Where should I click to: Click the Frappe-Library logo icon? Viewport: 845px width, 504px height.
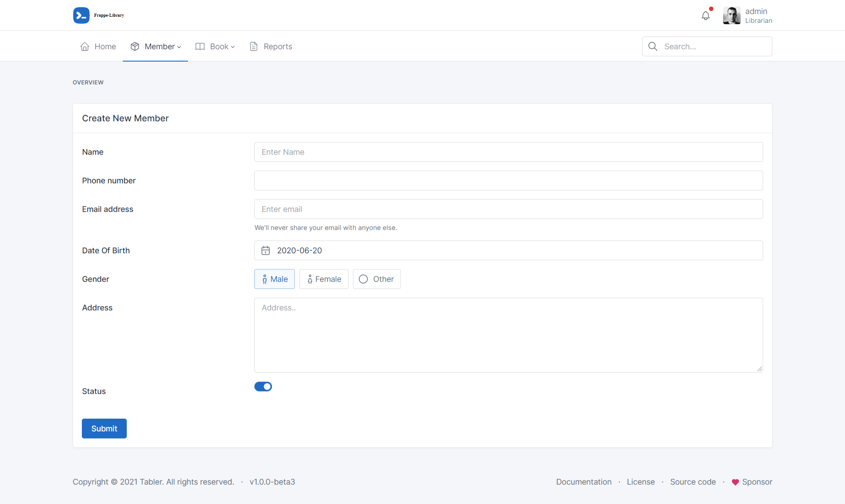click(81, 15)
